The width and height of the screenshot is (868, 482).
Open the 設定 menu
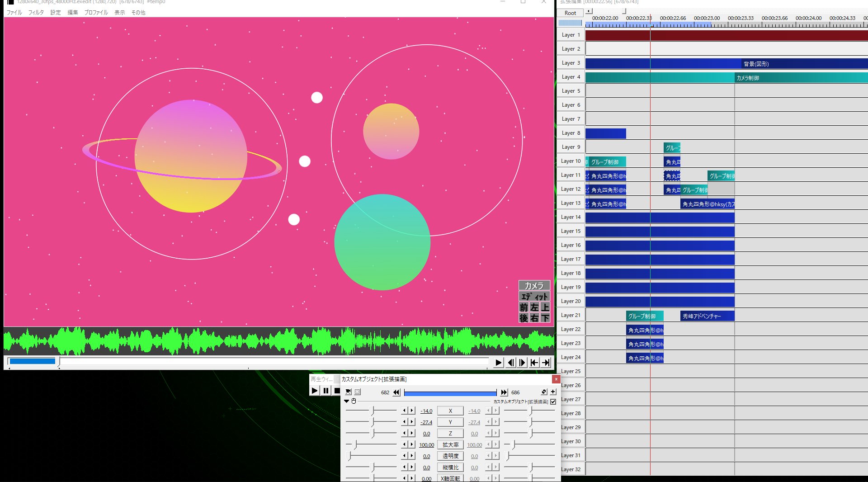pos(56,13)
